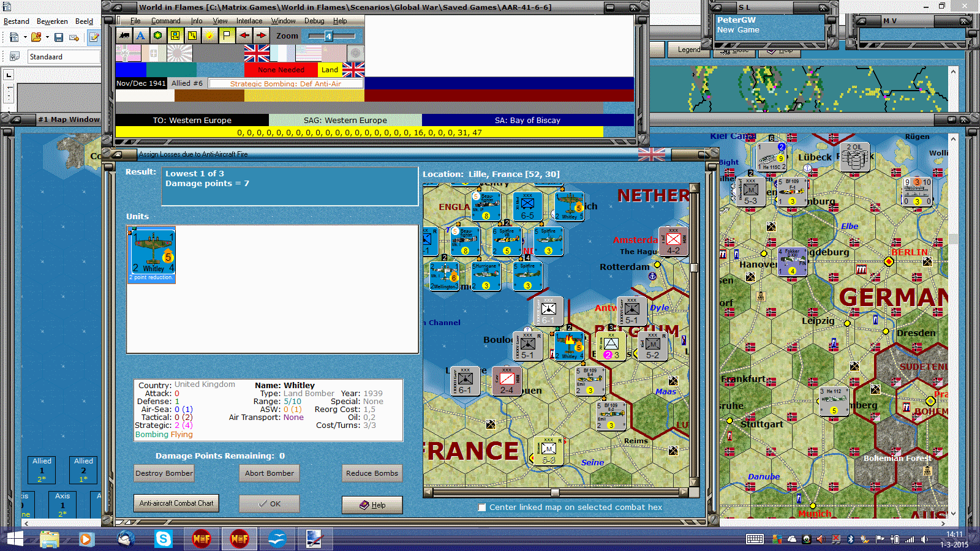
Task: Open the Interface menu
Action: tap(249, 21)
